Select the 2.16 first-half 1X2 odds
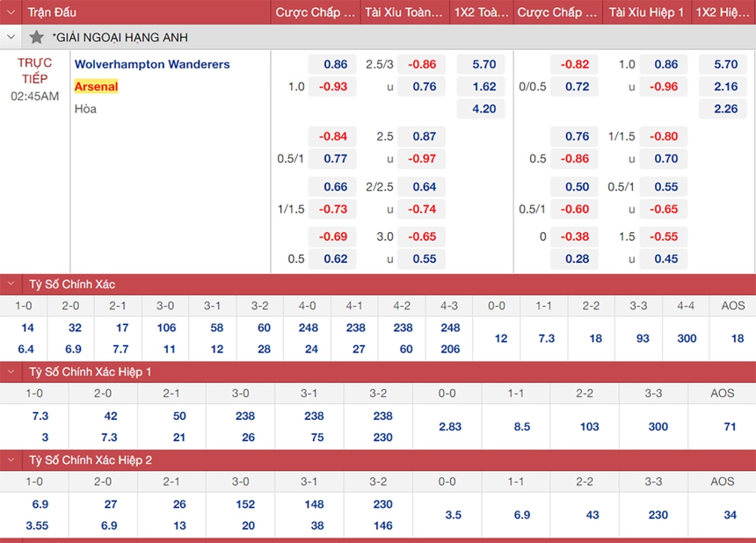Screen dimensions: 756x543 coord(725,87)
